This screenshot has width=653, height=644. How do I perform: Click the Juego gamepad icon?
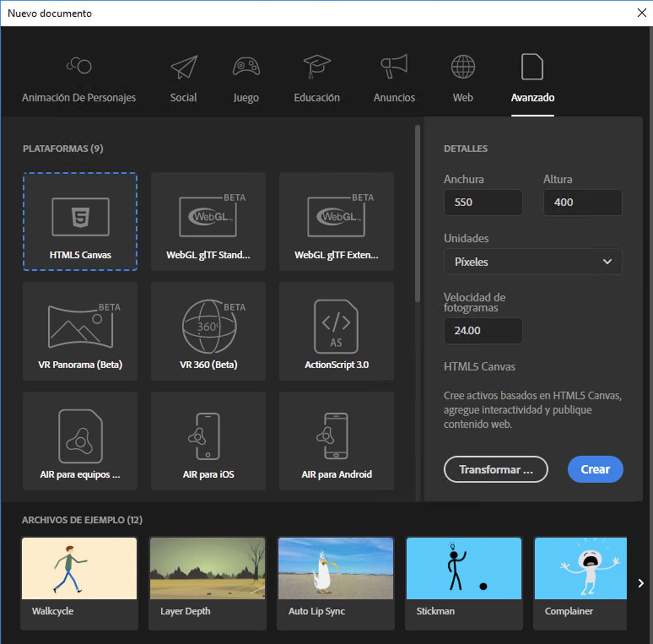tap(246, 67)
